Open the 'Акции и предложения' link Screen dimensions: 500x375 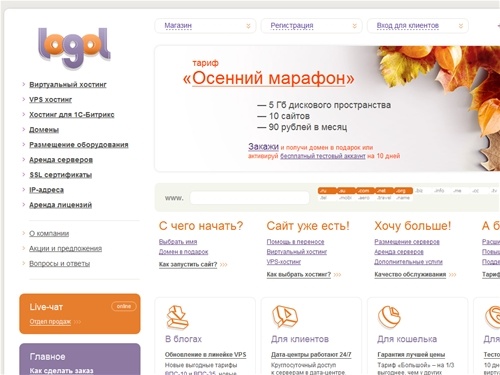tap(66, 248)
